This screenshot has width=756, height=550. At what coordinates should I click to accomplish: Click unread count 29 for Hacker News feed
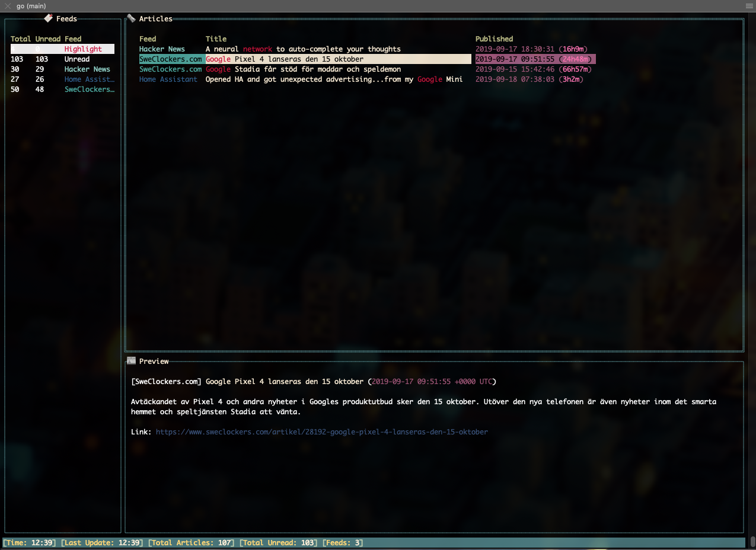pyautogui.click(x=39, y=69)
